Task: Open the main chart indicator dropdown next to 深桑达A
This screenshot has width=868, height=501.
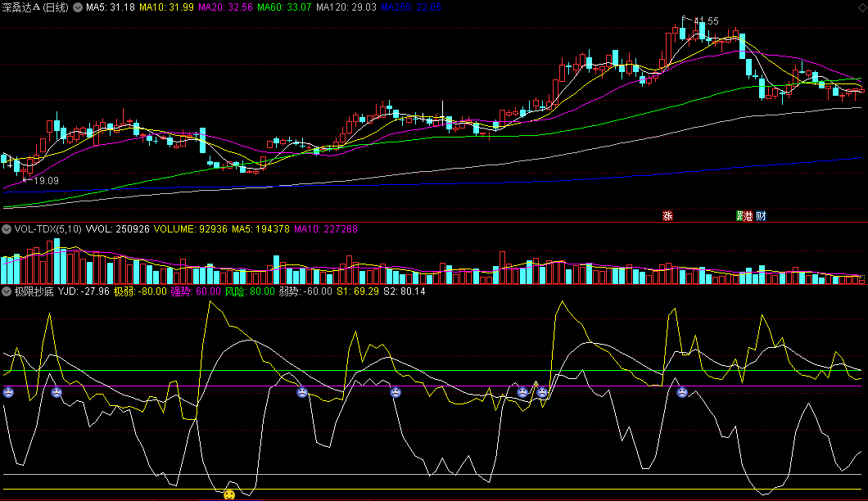Action: [x=78, y=7]
